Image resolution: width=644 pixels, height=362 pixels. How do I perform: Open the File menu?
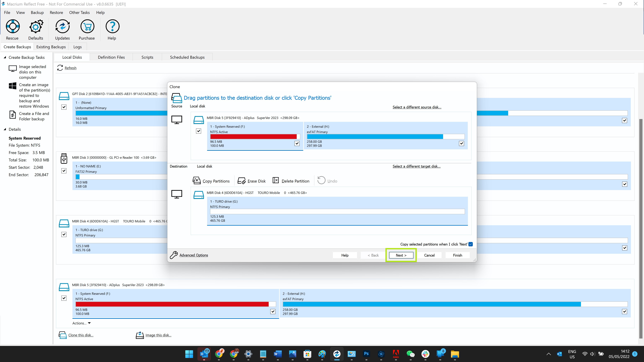[7, 13]
